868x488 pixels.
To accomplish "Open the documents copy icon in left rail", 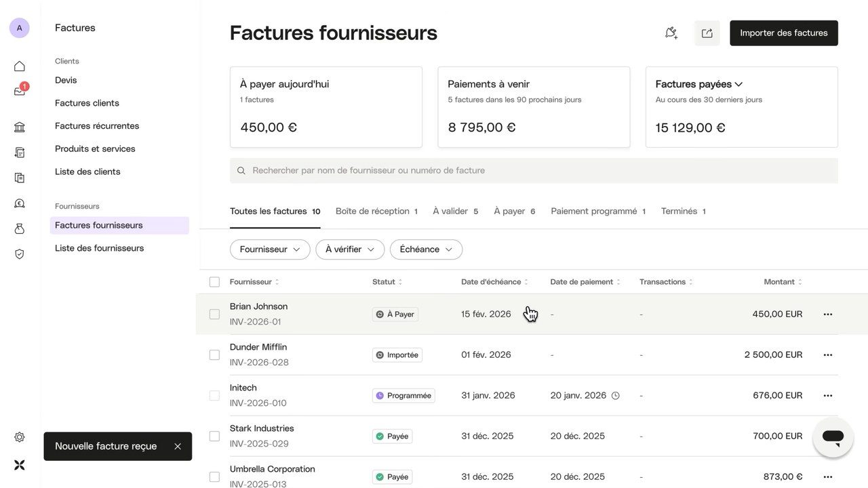I will coord(20,178).
